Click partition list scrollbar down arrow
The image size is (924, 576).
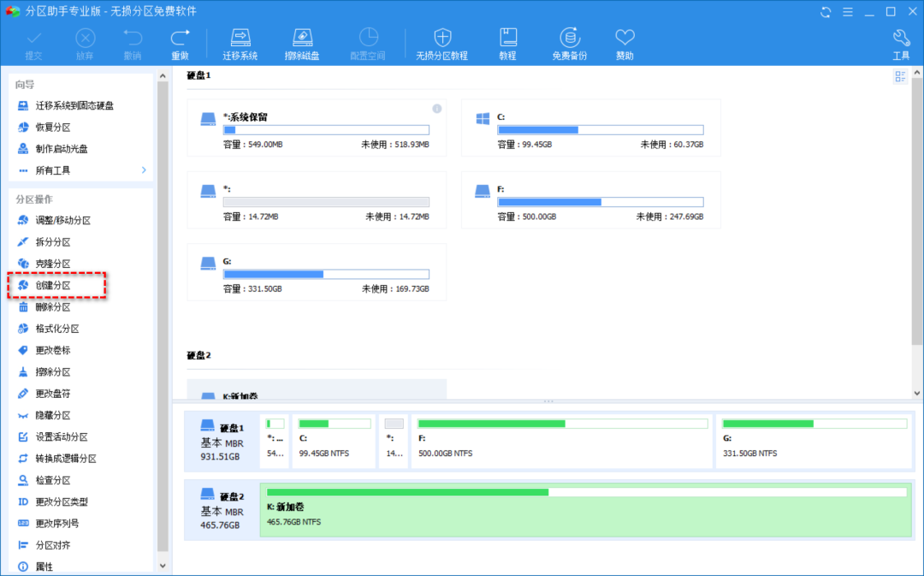click(917, 393)
